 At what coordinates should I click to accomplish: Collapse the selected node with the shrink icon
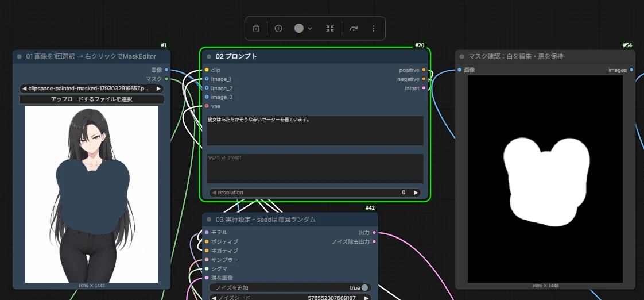[x=330, y=28]
